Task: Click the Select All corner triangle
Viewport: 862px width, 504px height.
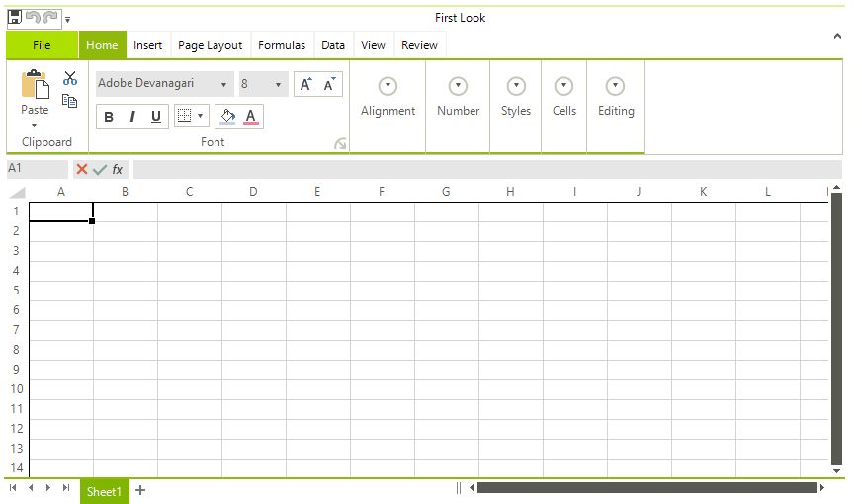Action: 18,192
